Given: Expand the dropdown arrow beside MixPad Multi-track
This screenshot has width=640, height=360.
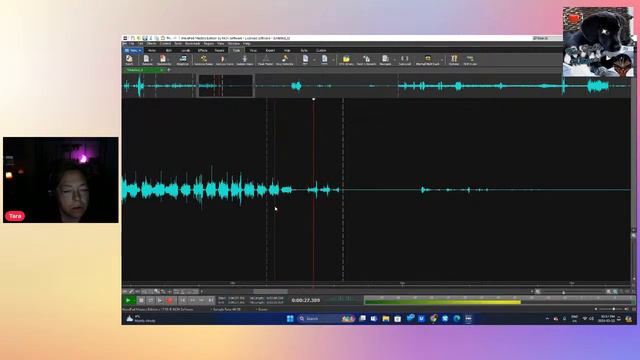Looking at the screenshot, I should pyautogui.click(x=442, y=60).
